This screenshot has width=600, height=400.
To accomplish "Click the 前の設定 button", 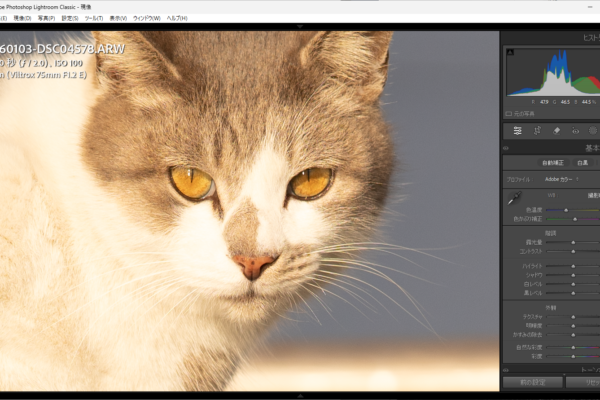I will [x=530, y=382].
